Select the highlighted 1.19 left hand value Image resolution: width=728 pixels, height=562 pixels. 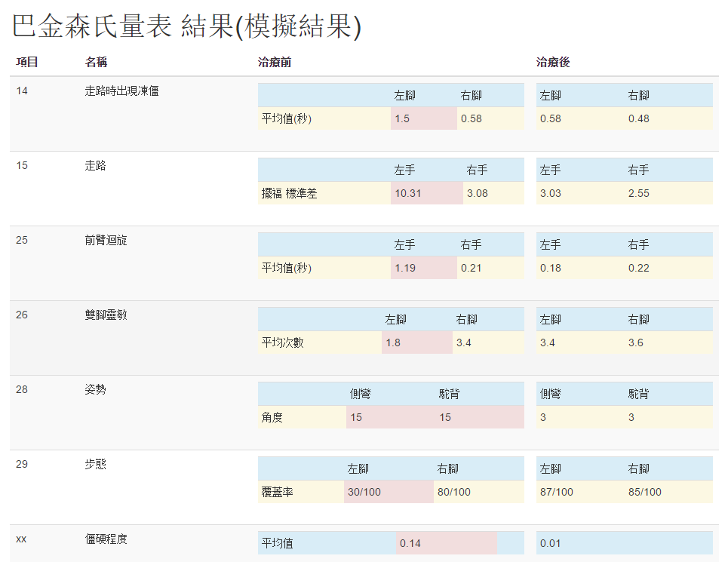pyautogui.click(x=405, y=268)
